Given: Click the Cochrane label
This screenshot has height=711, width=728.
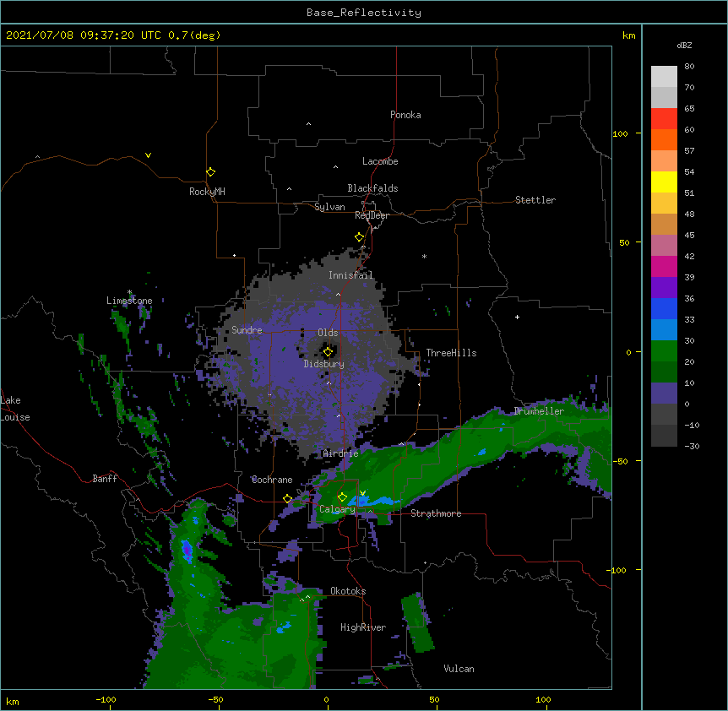Looking at the screenshot, I should [272, 480].
